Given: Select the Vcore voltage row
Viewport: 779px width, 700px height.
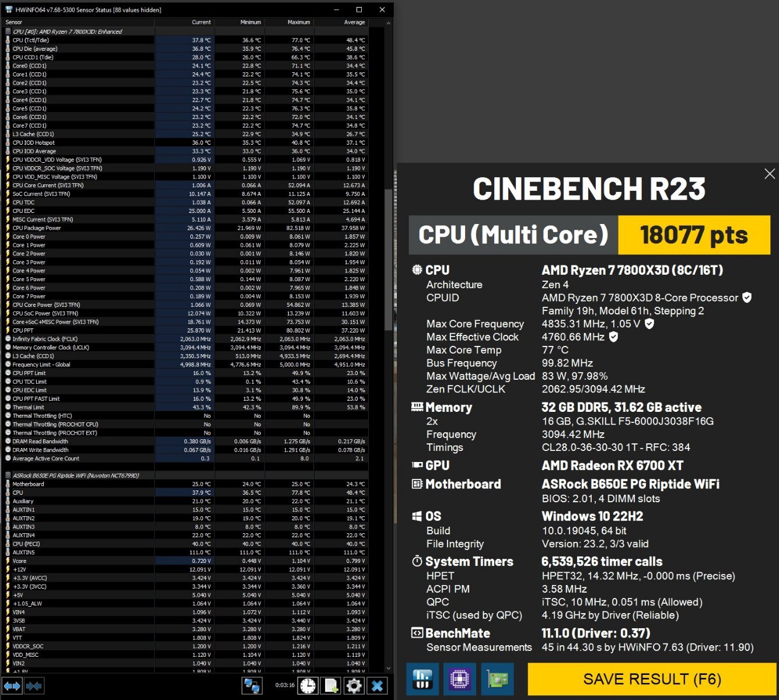Looking at the screenshot, I should pos(186,561).
